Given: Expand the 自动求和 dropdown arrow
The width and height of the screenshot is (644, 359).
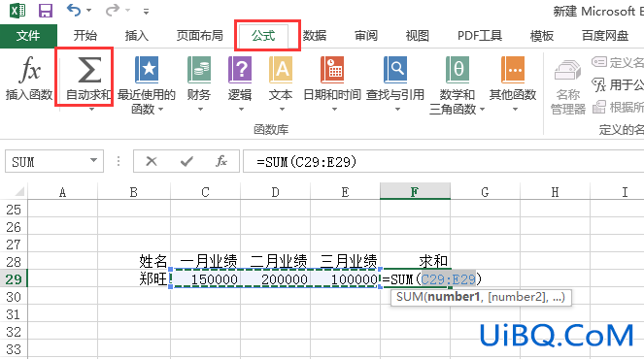Looking at the screenshot, I should pos(91,109).
